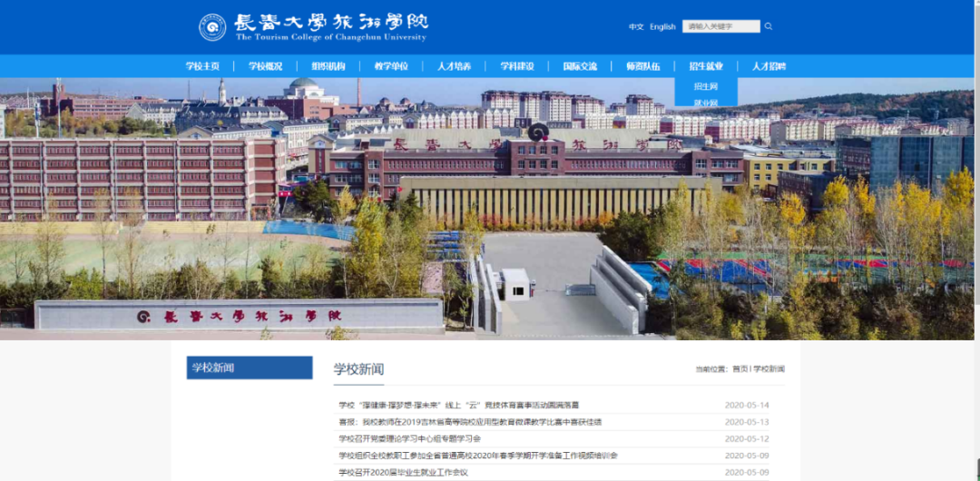The image size is (980, 481).
Task: Click the search magnifier icon
Action: [769, 26]
